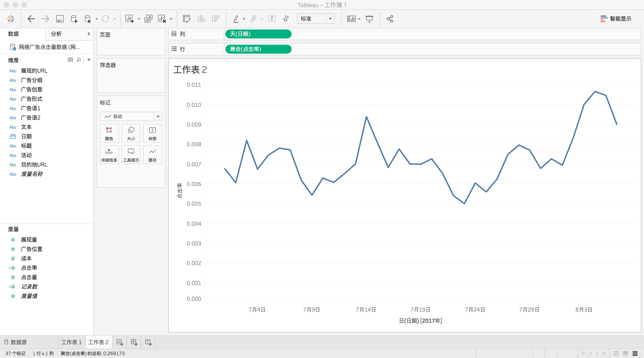
Task: Toggle the highlight pen tool
Action: click(236, 19)
